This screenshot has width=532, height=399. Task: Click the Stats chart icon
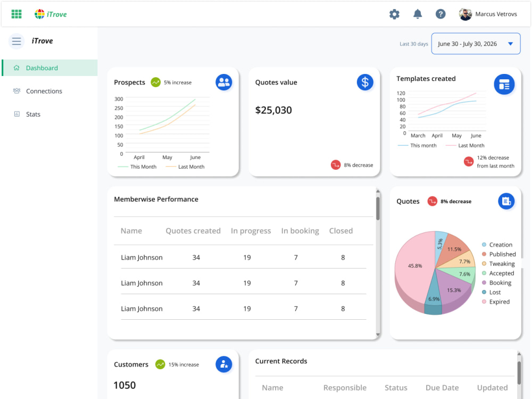point(16,114)
